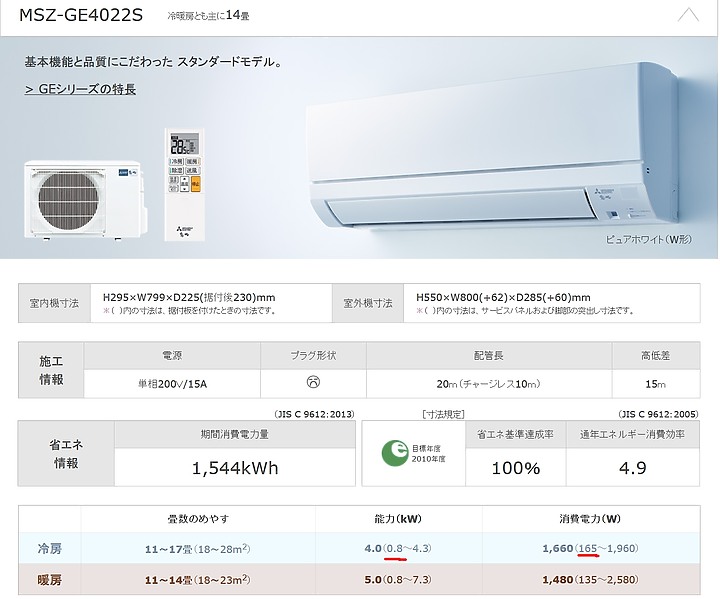Click the 11~14畳 heating room size
Viewport: 720px width, 599px height.
click(x=197, y=580)
